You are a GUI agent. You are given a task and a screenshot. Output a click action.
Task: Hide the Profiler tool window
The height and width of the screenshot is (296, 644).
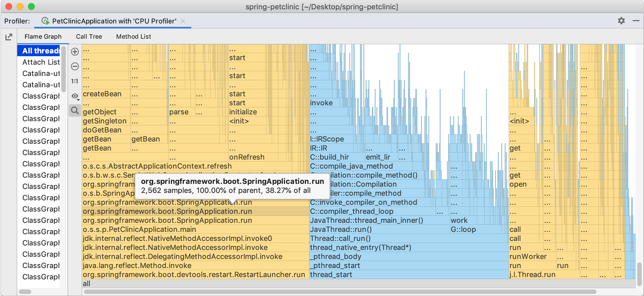point(636,21)
